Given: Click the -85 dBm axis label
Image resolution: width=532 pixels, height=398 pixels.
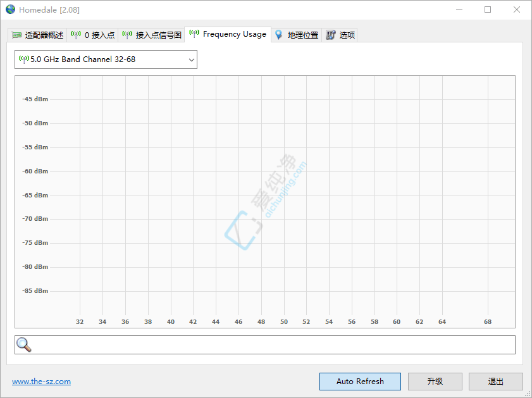Looking at the screenshot, I should (x=35, y=291).
